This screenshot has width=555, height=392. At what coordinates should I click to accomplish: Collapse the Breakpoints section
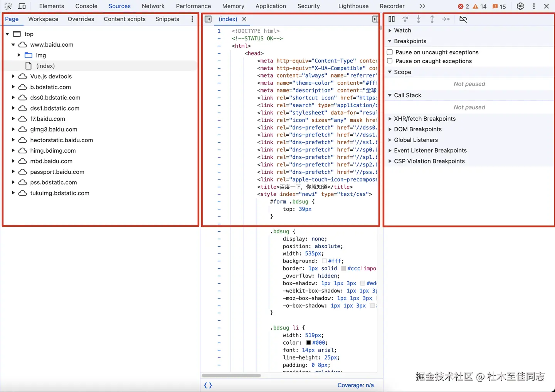390,41
